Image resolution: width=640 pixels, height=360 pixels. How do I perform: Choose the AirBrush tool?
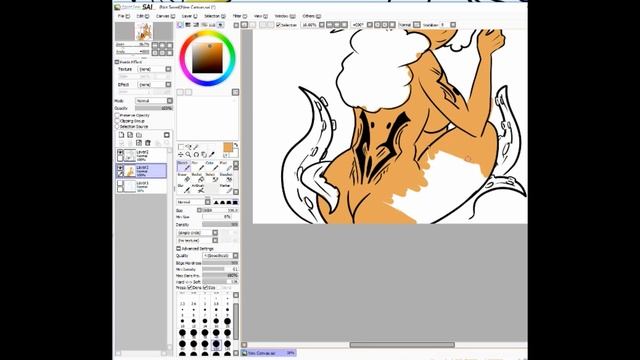[x=198, y=189]
